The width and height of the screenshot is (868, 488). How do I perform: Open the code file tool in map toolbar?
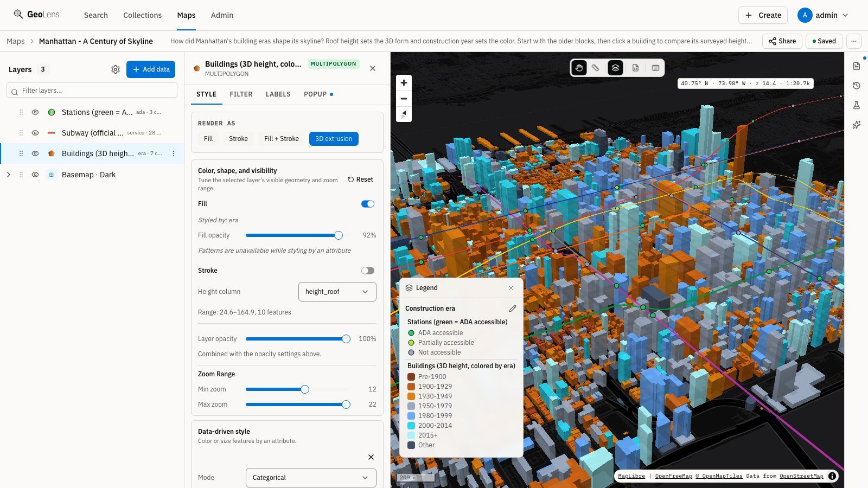pyautogui.click(x=635, y=68)
